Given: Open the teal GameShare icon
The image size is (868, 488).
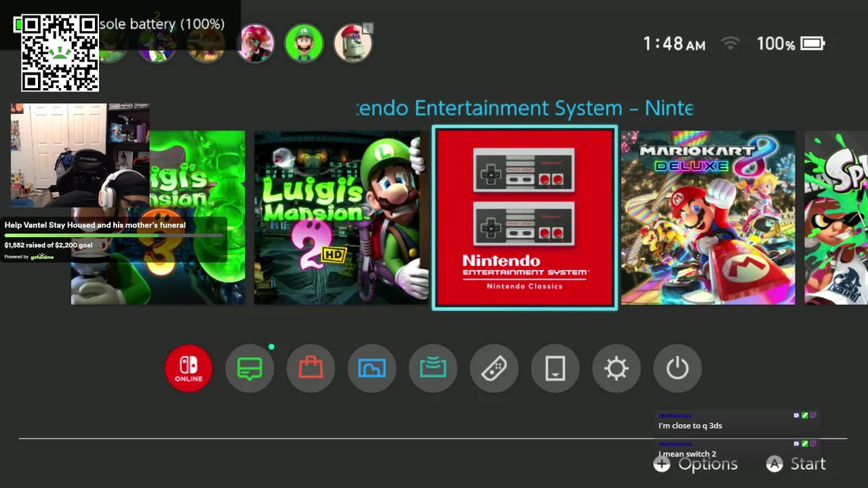Looking at the screenshot, I should (433, 368).
